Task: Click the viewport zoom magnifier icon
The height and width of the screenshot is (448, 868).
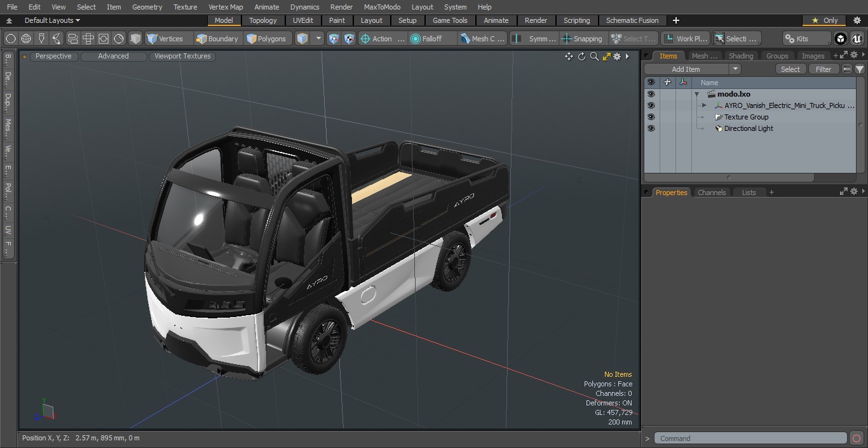Action: click(x=594, y=57)
